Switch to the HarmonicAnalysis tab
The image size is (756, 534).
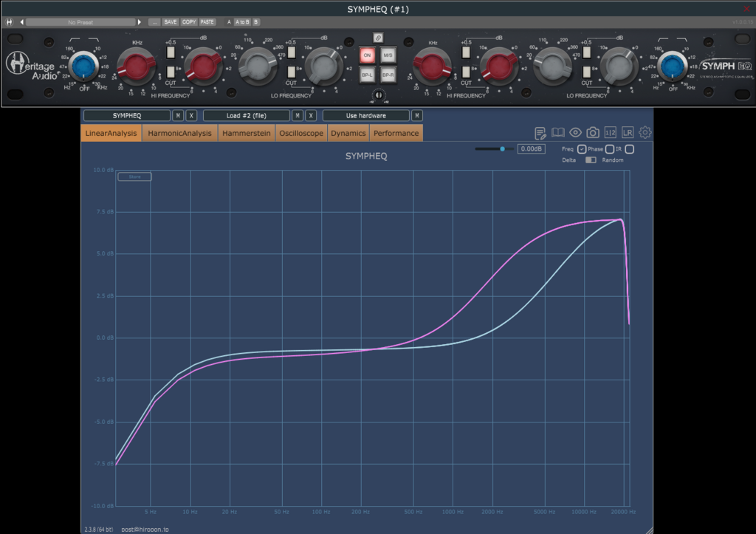[x=180, y=133]
